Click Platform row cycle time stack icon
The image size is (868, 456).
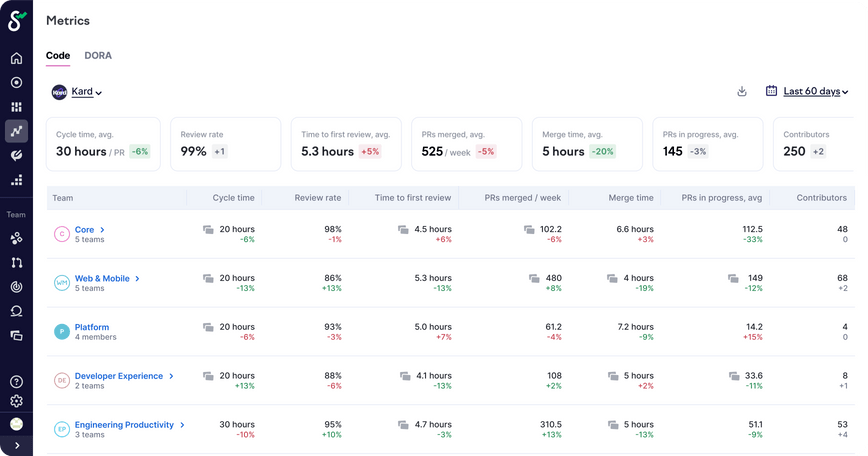point(208,327)
